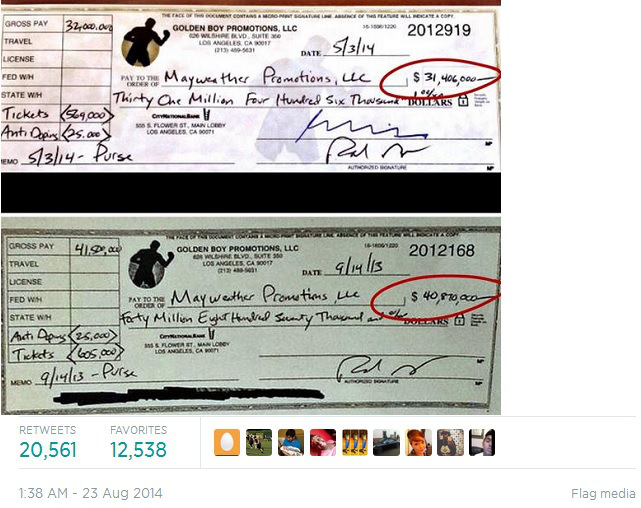Screen dimensions: 641x508
Task: Open the black car avatar profile
Action: [386, 442]
